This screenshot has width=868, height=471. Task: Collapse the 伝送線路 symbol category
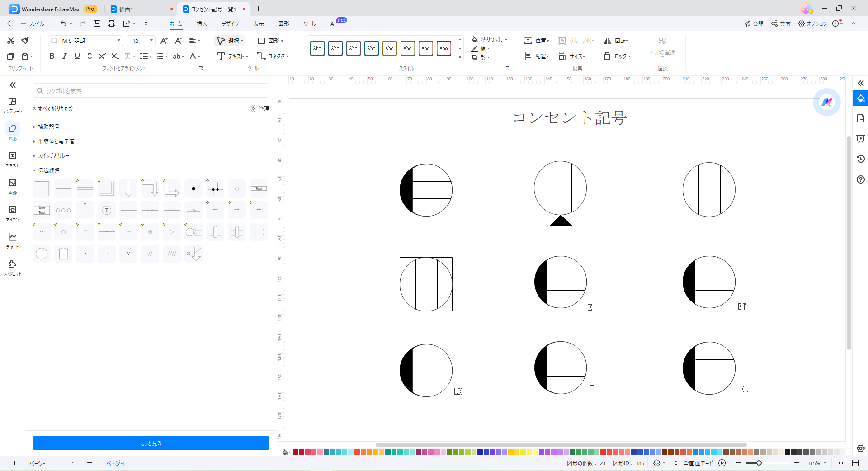pos(48,170)
